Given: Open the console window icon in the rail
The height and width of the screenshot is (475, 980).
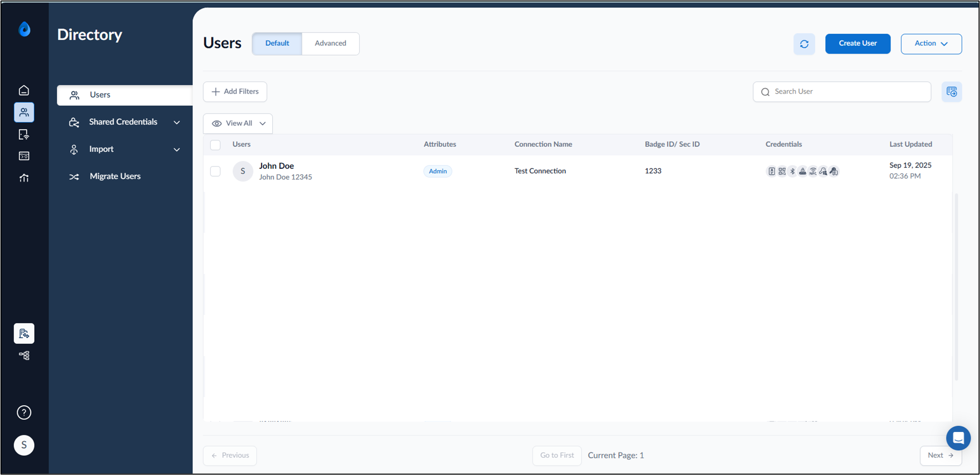Looking at the screenshot, I should [x=24, y=156].
